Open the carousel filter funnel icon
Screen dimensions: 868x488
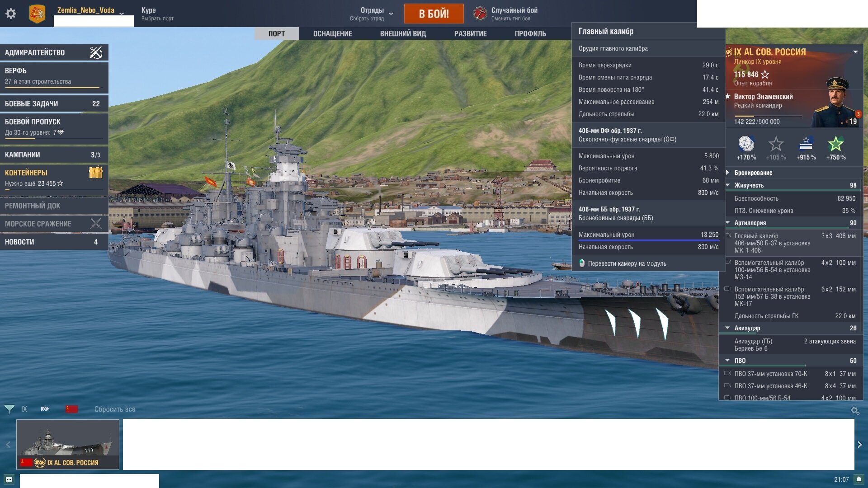click(x=9, y=409)
